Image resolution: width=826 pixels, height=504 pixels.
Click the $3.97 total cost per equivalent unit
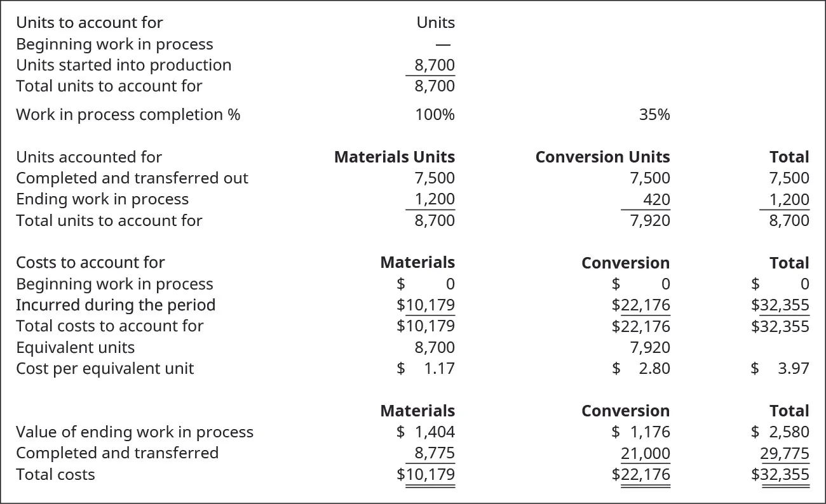click(x=780, y=369)
